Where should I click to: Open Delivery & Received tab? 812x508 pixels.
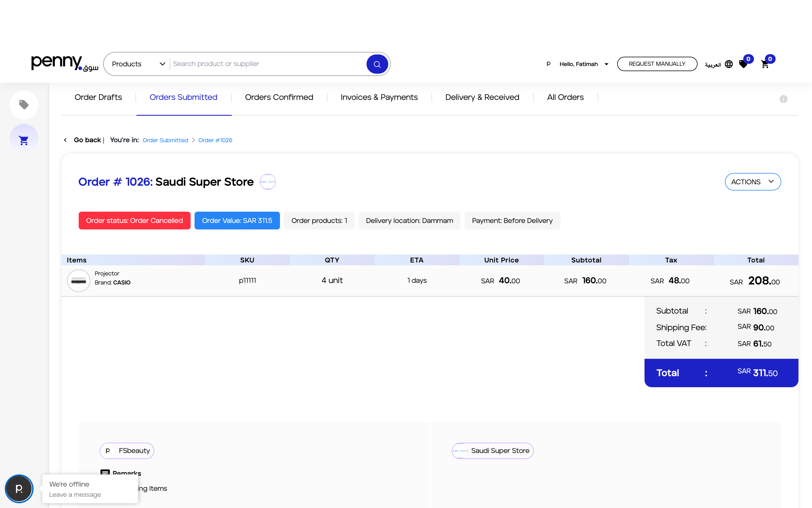click(x=482, y=97)
